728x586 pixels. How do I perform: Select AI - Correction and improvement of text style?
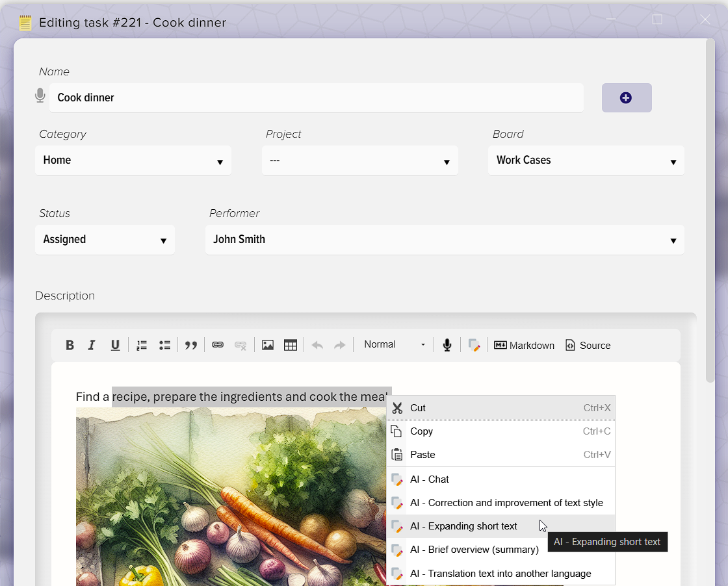[x=501, y=503]
